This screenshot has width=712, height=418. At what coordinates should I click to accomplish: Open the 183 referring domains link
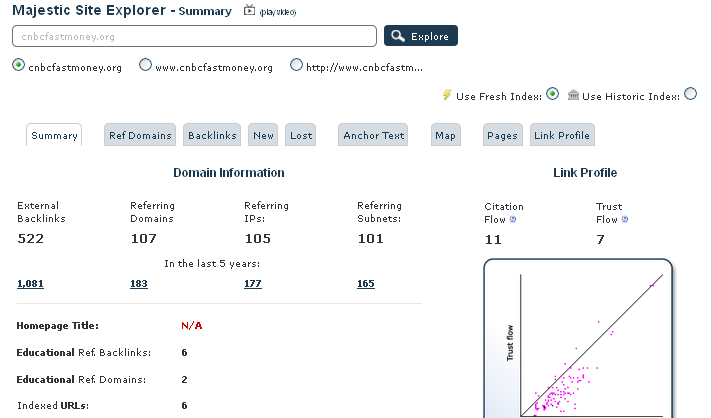pos(138,284)
